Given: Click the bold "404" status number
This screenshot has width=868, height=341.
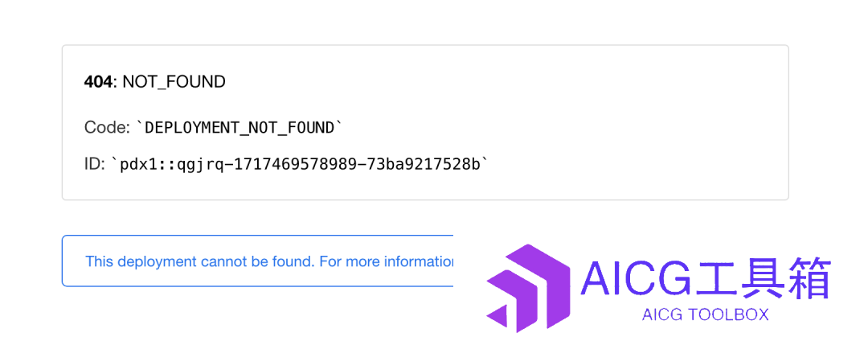Looking at the screenshot, I should pyautogui.click(x=98, y=82).
